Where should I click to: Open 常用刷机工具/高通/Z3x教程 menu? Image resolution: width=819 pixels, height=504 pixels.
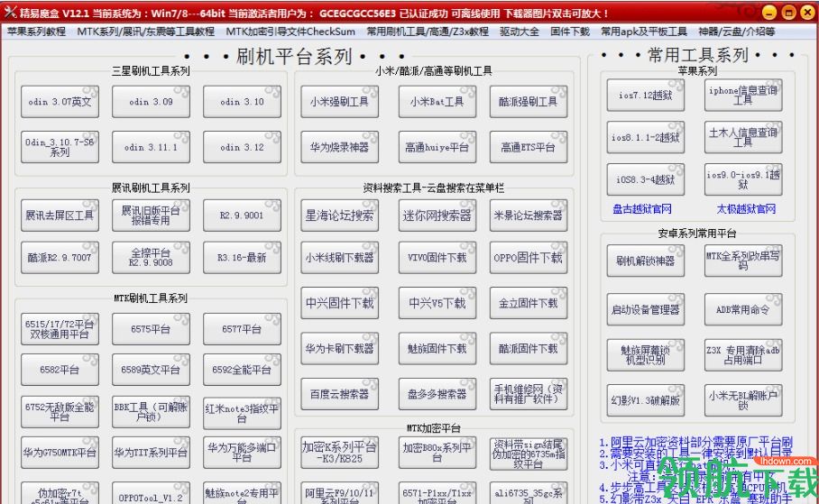(428, 32)
